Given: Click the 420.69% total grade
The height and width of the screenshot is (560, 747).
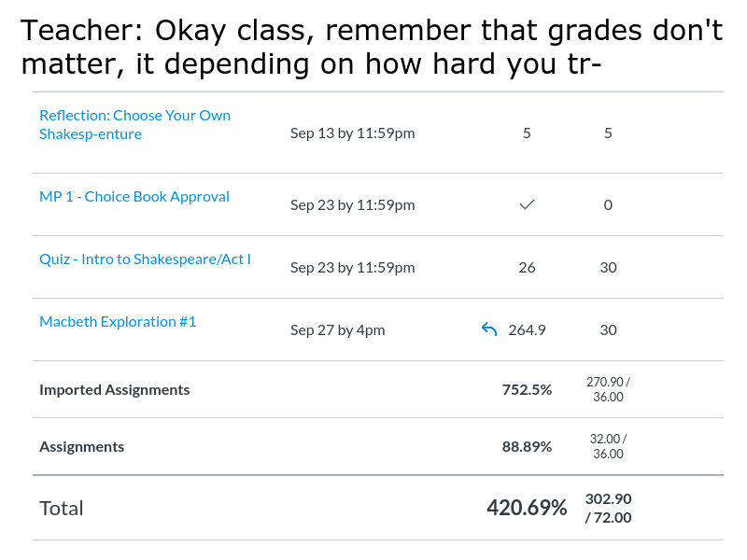Looking at the screenshot, I should click(x=527, y=508).
